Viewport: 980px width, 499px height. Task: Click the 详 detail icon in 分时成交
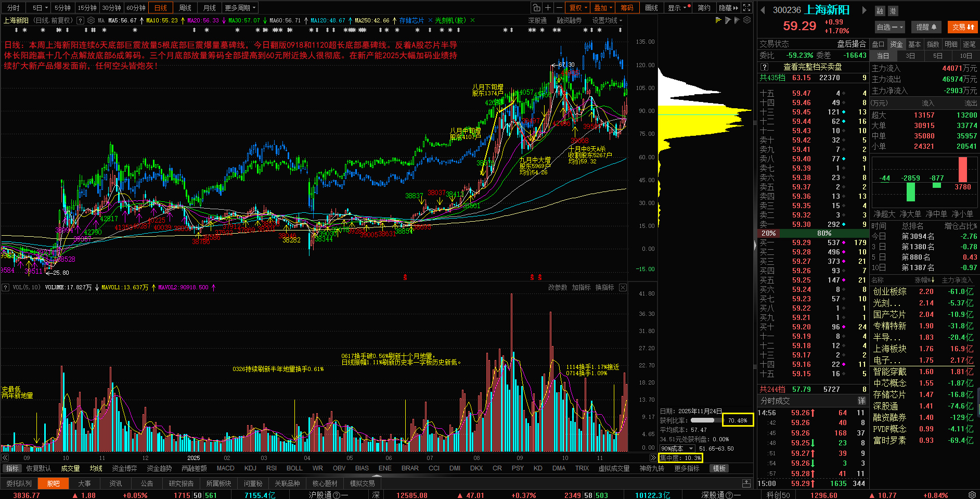point(862,401)
